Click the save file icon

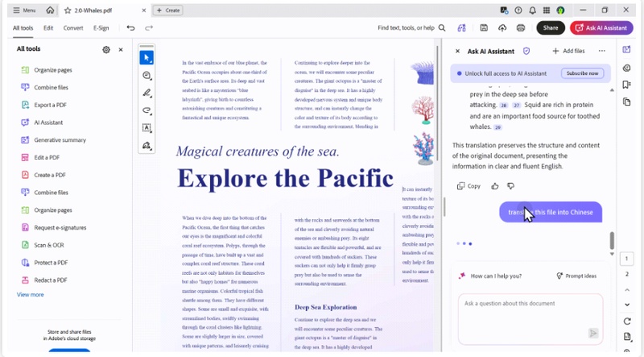coord(484,28)
